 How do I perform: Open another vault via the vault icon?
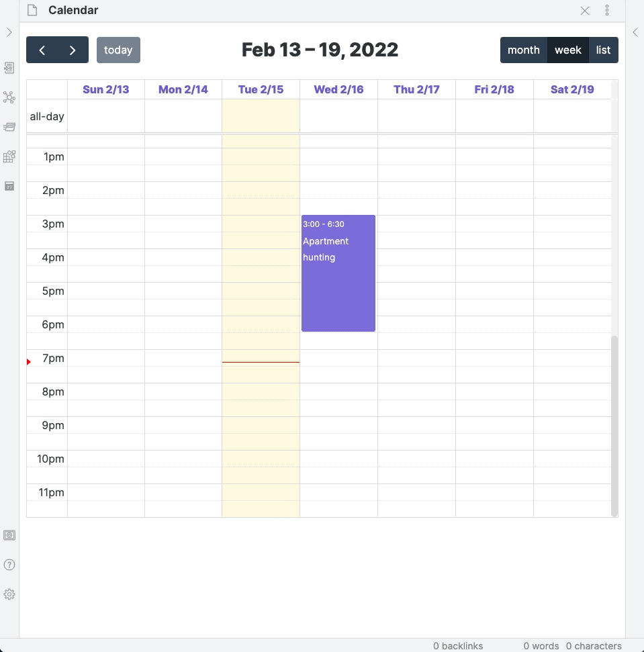tap(9, 535)
